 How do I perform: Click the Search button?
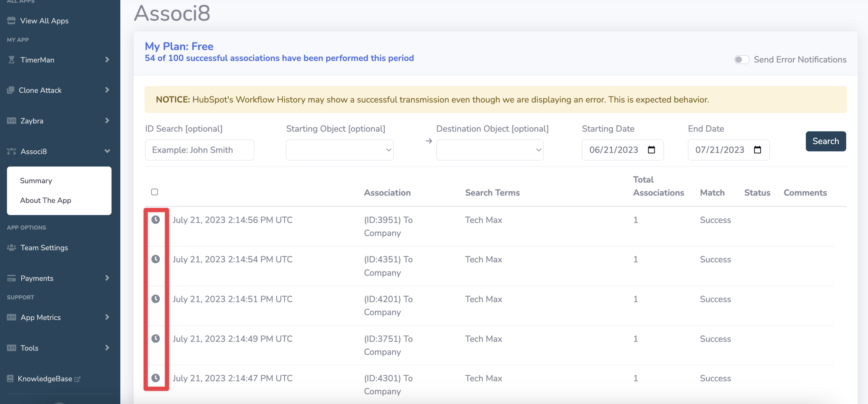(825, 141)
